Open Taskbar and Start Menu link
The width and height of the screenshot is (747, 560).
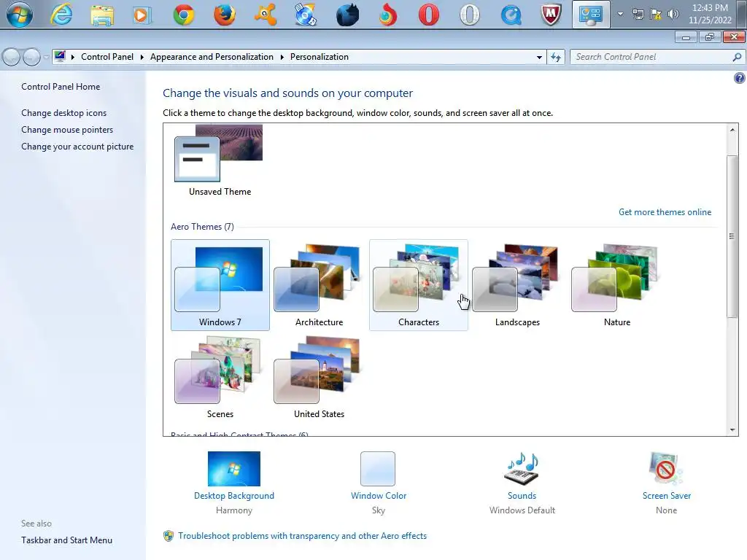pos(66,540)
